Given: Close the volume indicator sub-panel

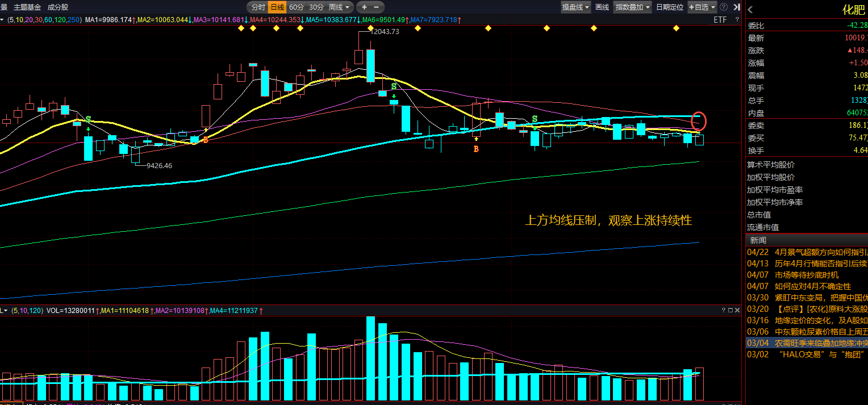Looking at the screenshot, I should click(737, 310).
